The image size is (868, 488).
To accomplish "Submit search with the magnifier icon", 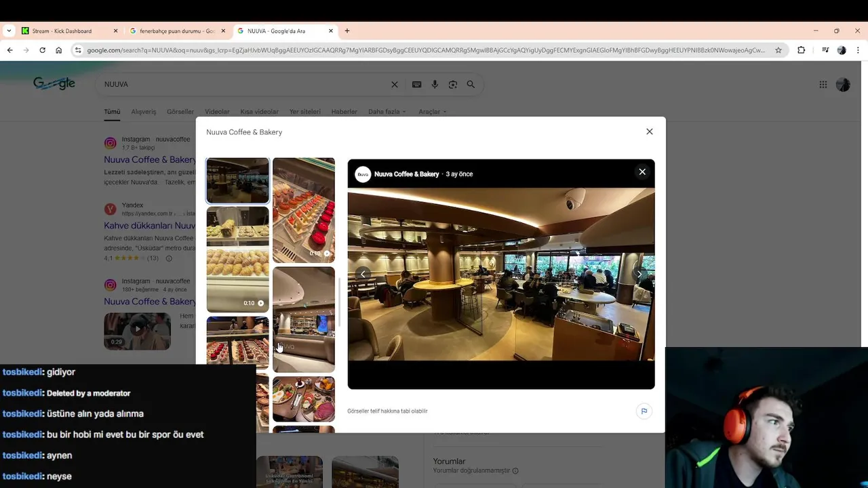I will [471, 85].
